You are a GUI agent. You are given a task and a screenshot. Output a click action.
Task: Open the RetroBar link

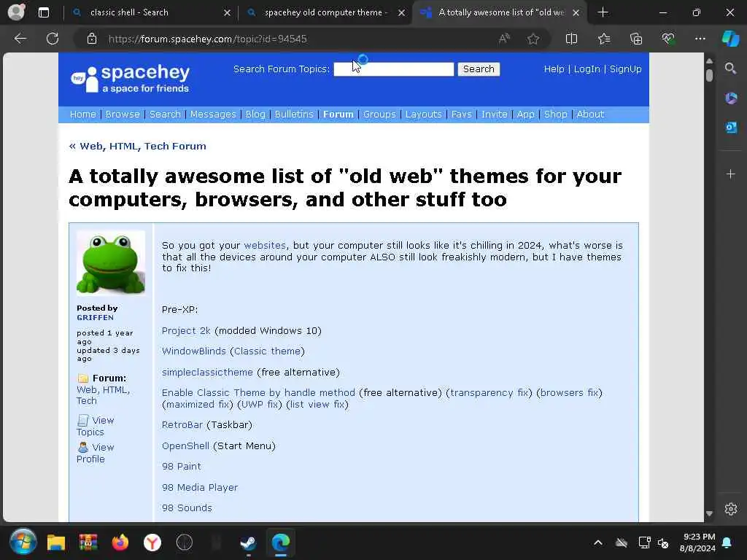(182, 425)
